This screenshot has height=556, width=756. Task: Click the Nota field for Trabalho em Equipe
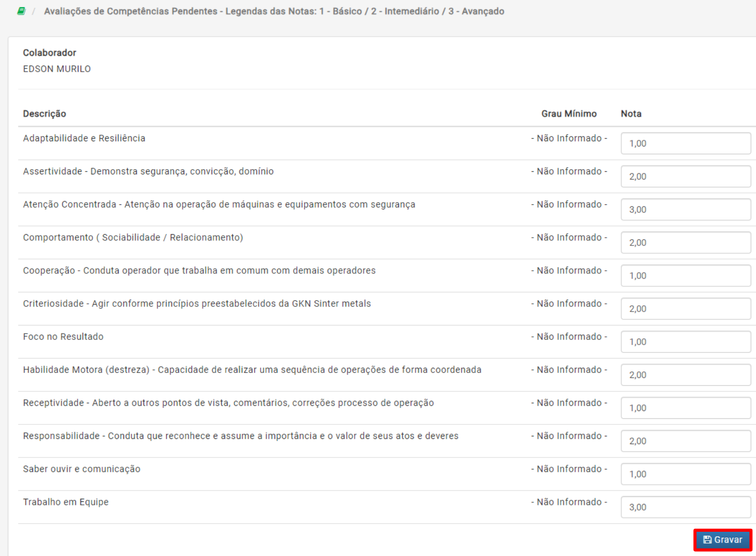pos(686,507)
